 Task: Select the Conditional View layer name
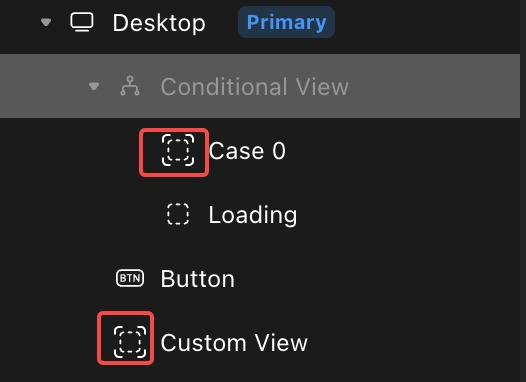255,87
